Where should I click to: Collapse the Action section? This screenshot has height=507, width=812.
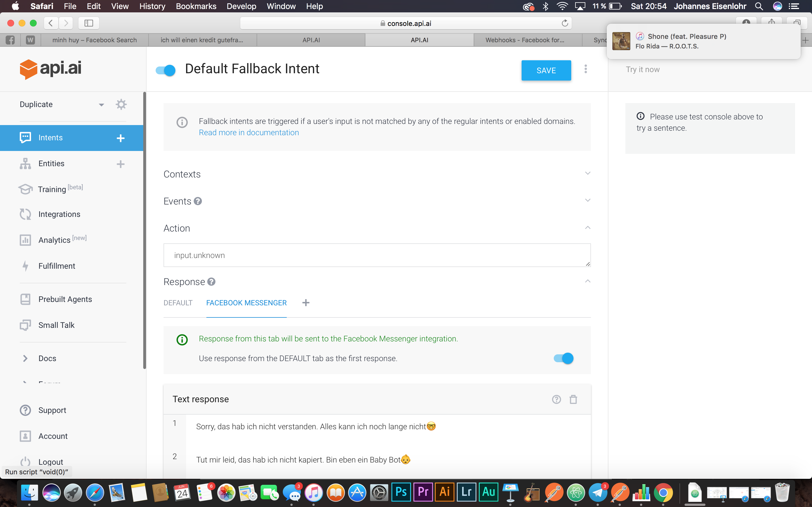pyautogui.click(x=588, y=228)
